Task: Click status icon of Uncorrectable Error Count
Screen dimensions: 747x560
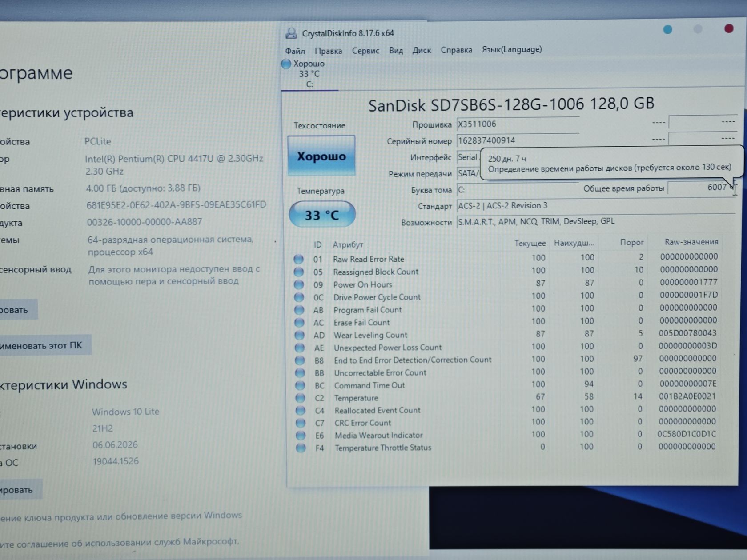Action: [x=300, y=372]
